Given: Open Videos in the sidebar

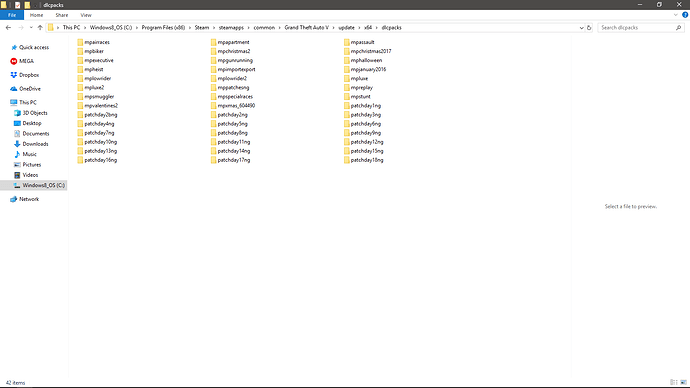Looking at the screenshot, I should point(26,175).
